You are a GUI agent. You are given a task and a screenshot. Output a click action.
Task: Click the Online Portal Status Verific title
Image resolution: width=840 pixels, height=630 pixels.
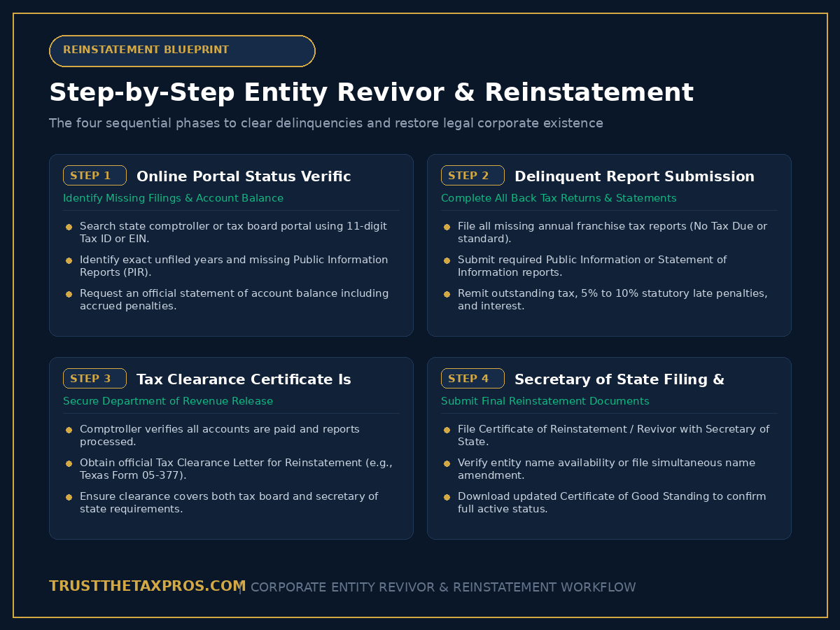pos(244,176)
